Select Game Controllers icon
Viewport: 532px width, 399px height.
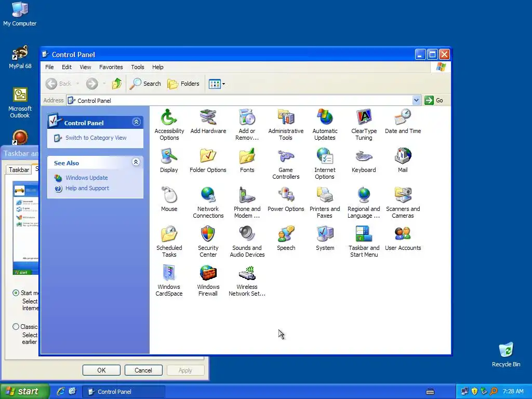click(x=286, y=164)
